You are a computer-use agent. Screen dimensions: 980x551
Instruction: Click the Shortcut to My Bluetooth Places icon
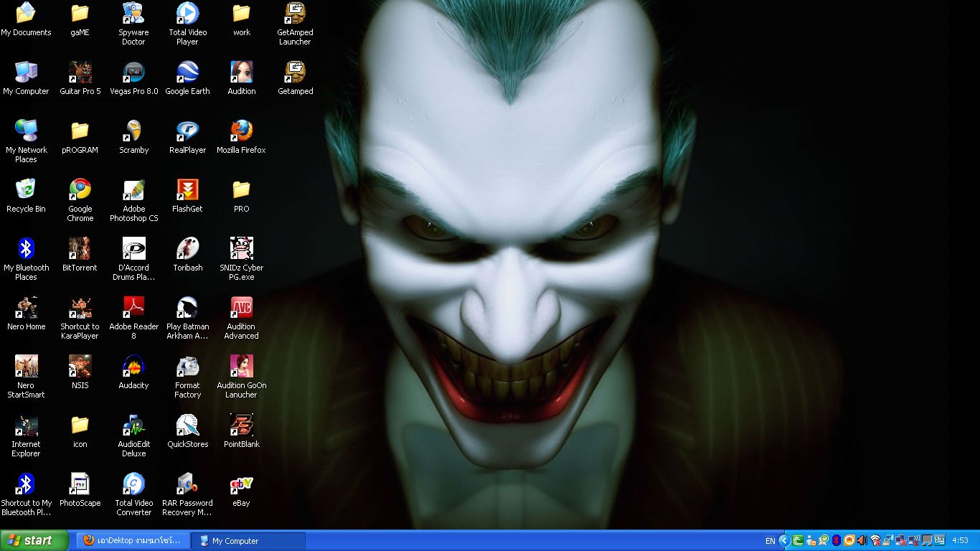(26, 494)
